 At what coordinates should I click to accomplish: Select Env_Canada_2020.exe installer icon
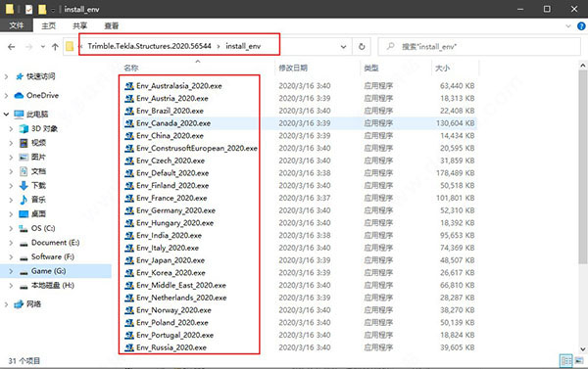[x=129, y=123]
